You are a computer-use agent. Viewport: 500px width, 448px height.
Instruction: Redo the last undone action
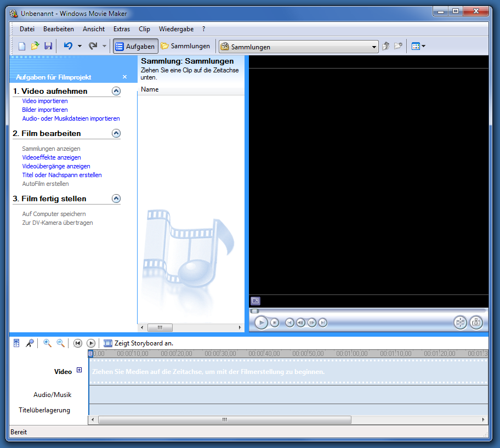pyautogui.click(x=93, y=46)
